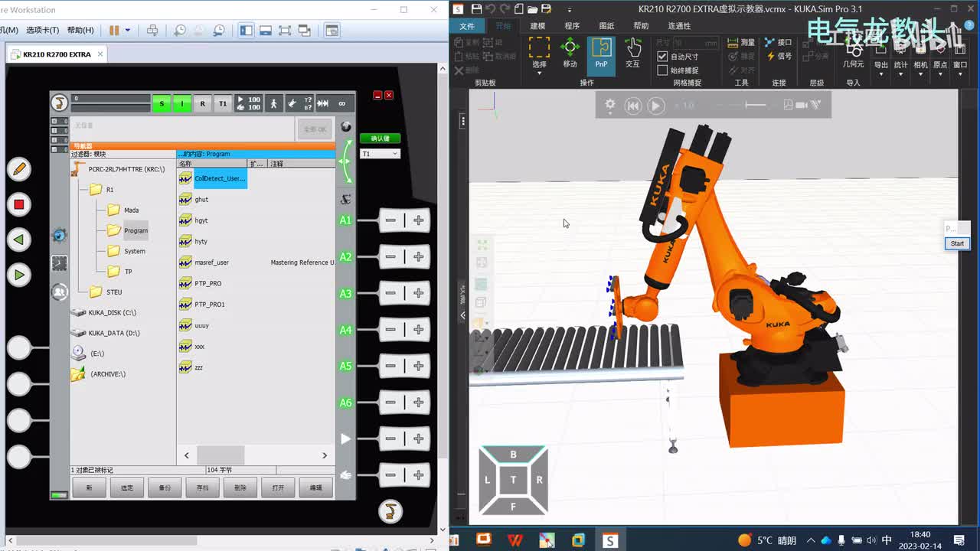Screen dimensions: 980x551
Task: Toggle the Auto Size checkbox
Action: point(663,57)
